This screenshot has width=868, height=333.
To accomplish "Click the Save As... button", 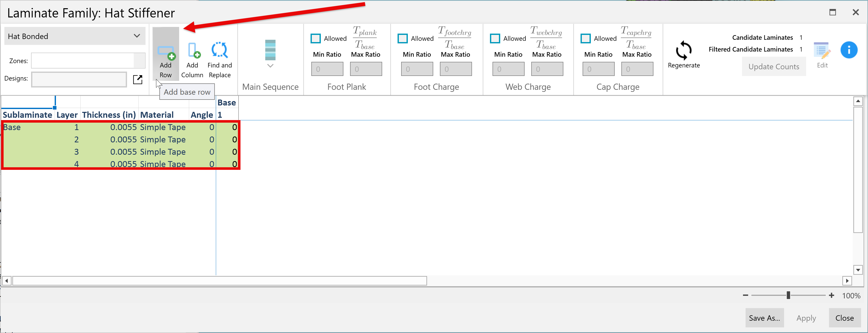I will point(765,318).
